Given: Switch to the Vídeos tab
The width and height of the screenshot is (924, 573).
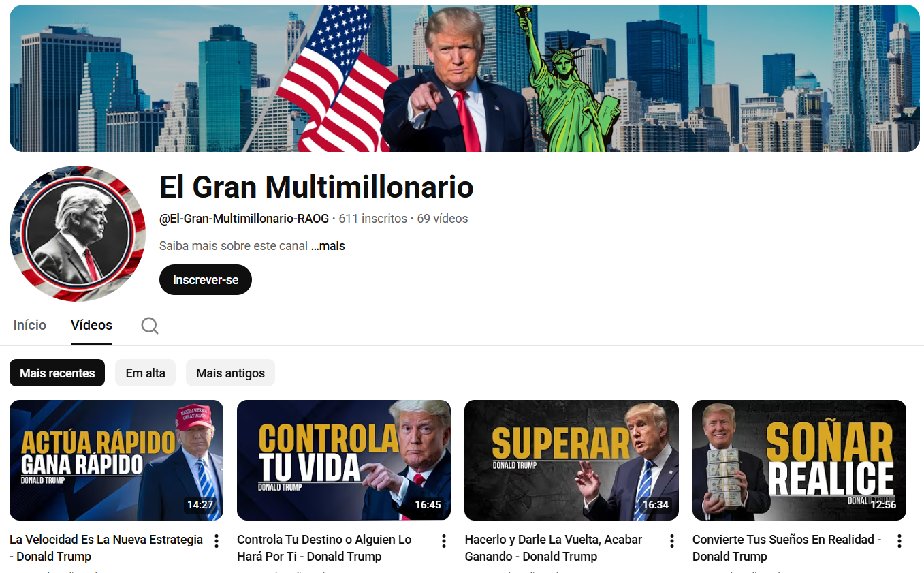Looking at the screenshot, I should pyautogui.click(x=91, y=325).
